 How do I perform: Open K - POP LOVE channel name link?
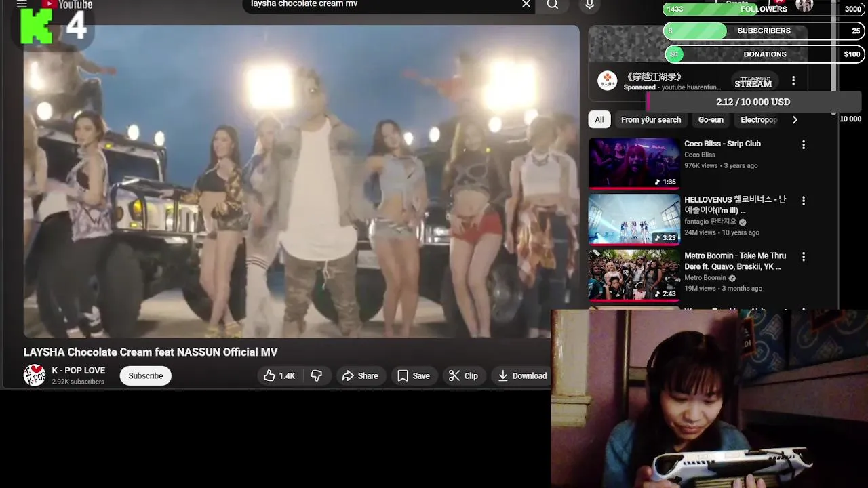click(79, 370)
